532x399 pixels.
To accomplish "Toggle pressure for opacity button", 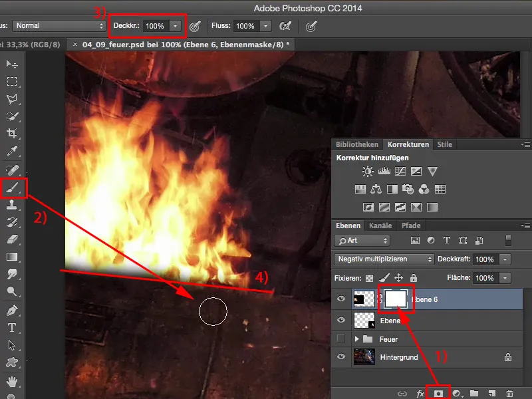I will [x=195, y=26].
